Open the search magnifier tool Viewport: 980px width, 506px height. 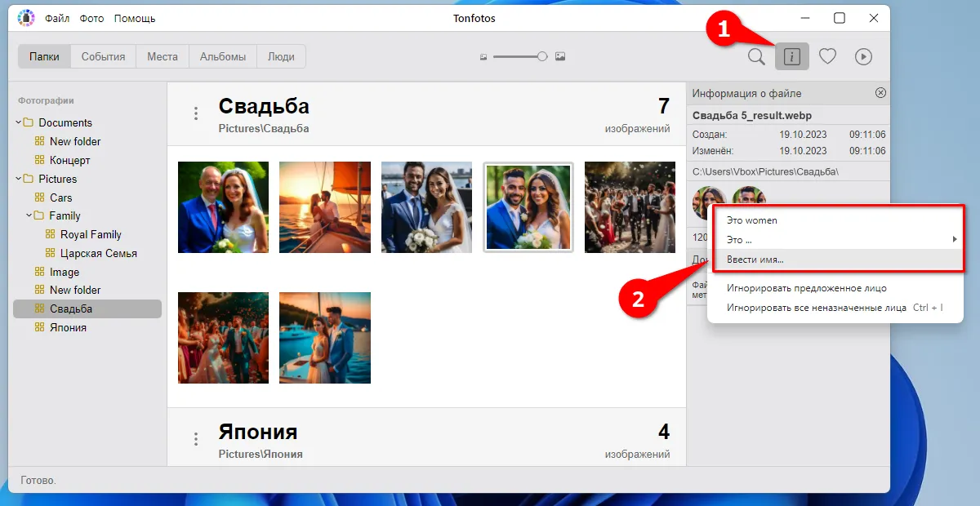756,56
